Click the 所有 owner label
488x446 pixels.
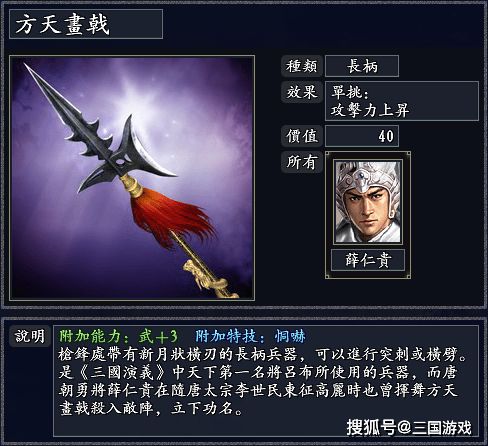[x=302, y=162]
